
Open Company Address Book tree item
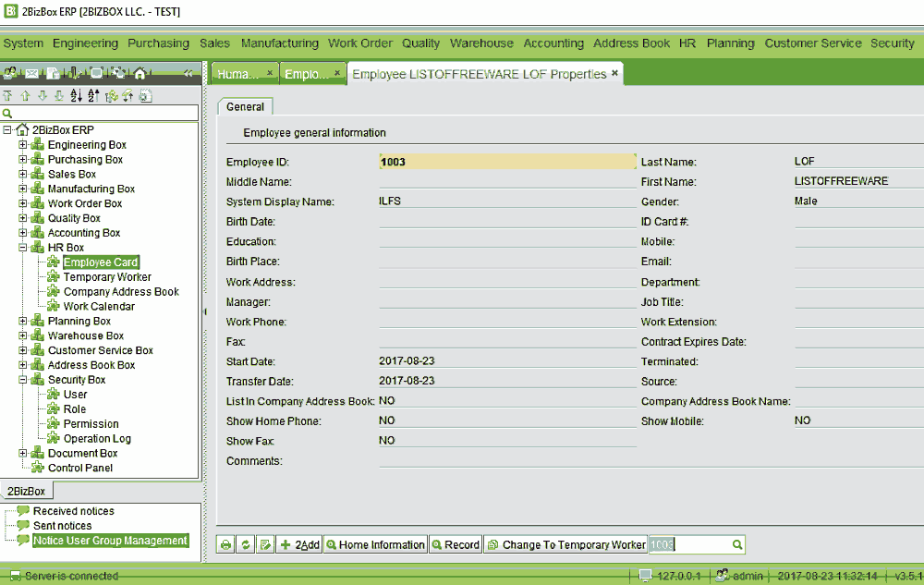point(121,292)
